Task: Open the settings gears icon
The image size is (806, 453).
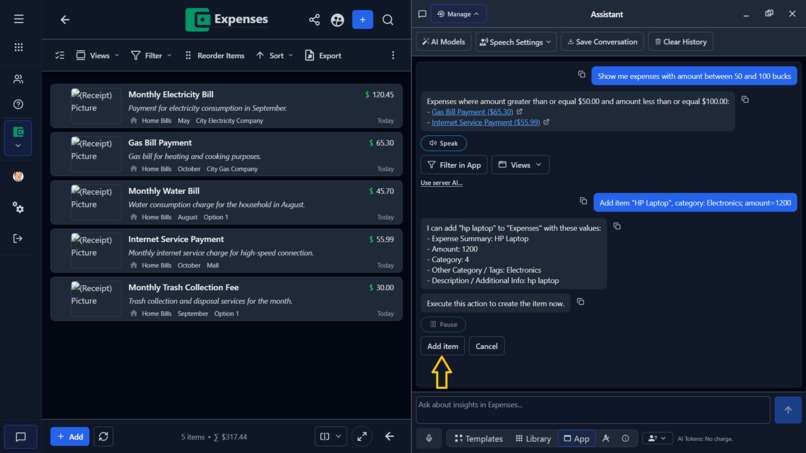Action: (19, 208)
